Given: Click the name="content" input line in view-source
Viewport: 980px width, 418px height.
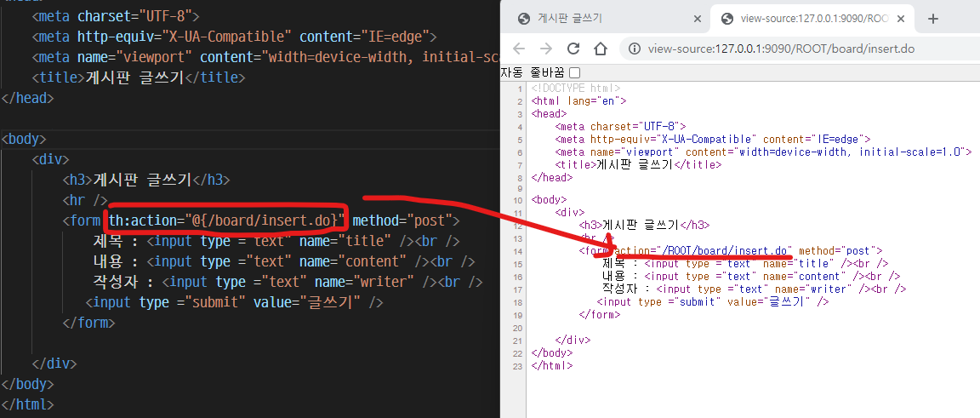Looking at the screenshot, I should pos(751,276).
